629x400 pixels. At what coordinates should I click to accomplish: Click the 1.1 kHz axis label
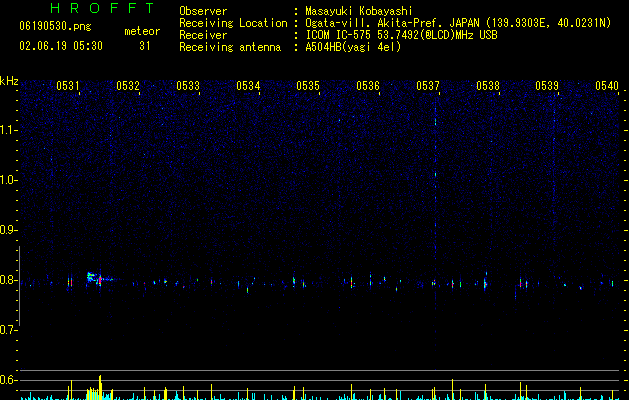pos(9,130)
